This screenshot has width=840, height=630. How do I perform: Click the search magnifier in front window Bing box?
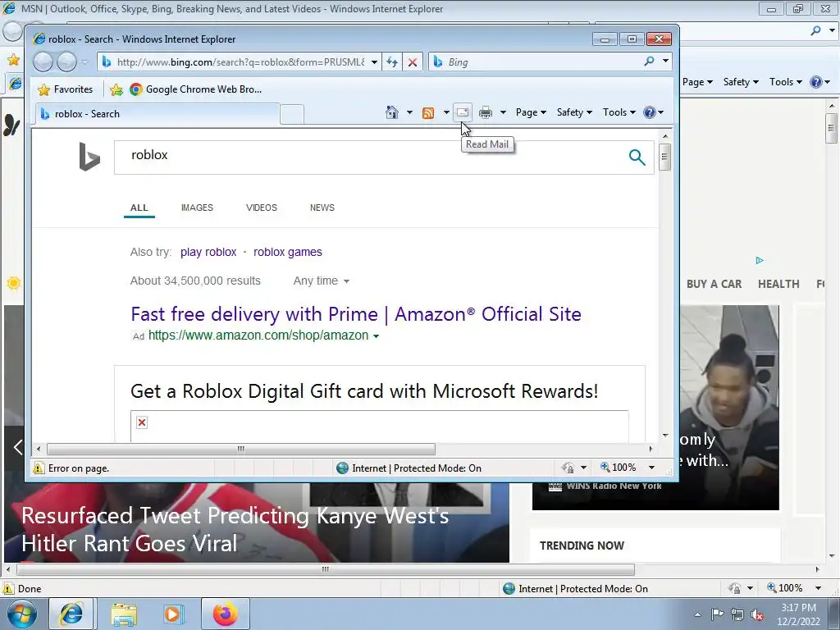[650, 62]
